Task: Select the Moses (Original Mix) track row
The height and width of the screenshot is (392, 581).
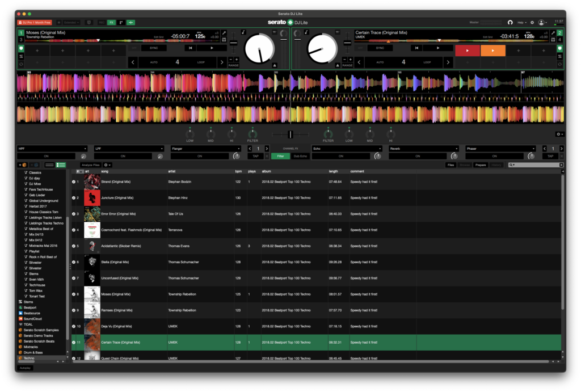Action: point(116,294)
